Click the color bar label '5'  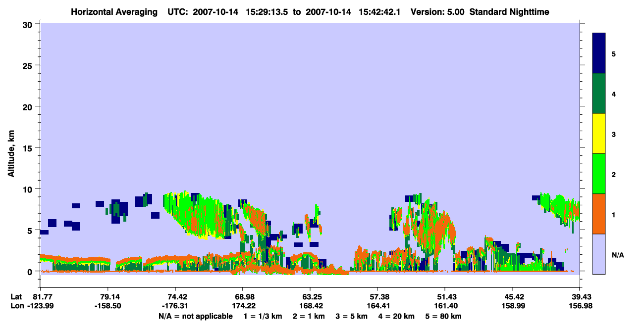click(614, 54)
